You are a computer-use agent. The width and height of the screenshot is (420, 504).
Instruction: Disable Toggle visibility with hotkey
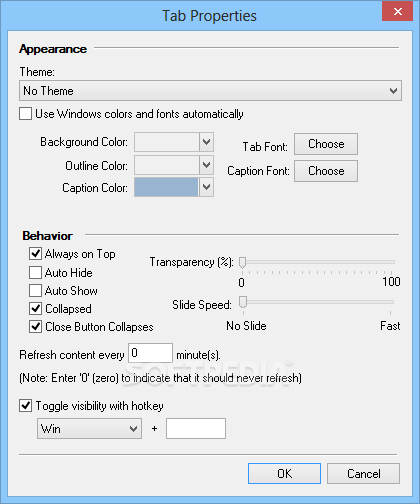click(x=26, y=406)
